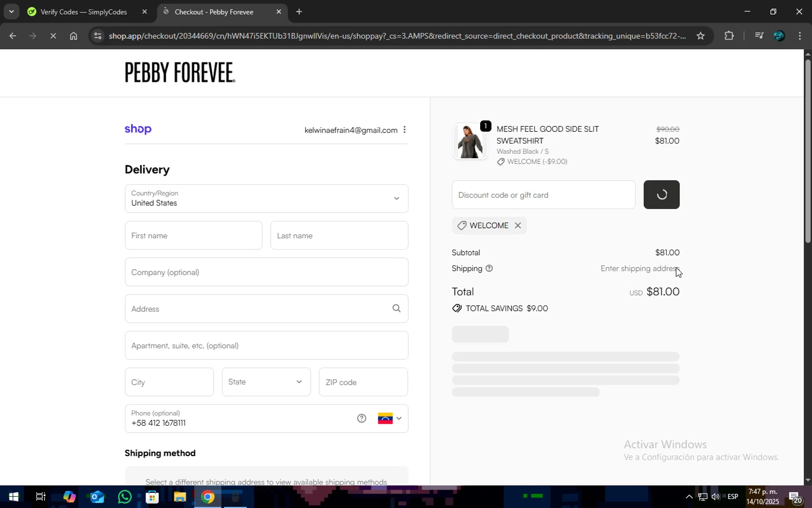Viewport: 812px width, 508px height.
Task: Open File Explorer from the taskbar
Action: 180,497
